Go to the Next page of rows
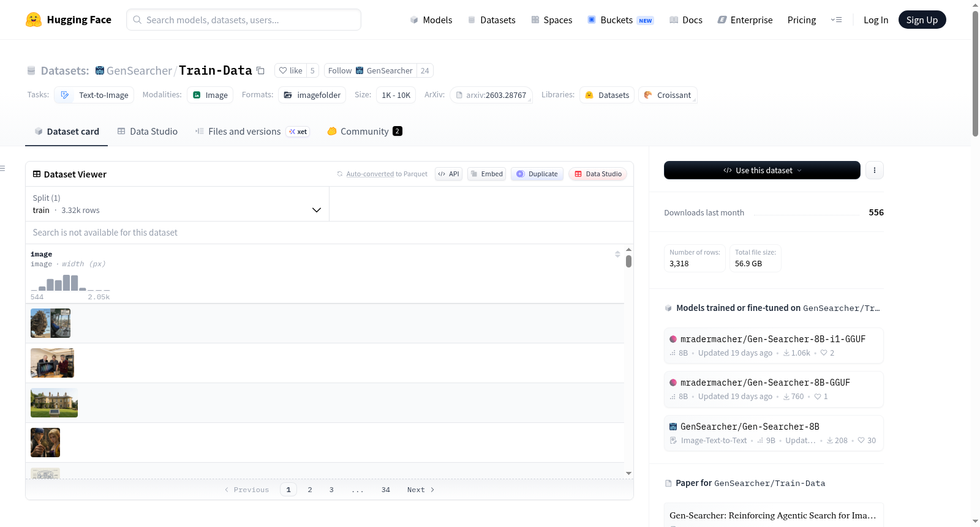This screenshot has width=980, height=527. point(421,490)
